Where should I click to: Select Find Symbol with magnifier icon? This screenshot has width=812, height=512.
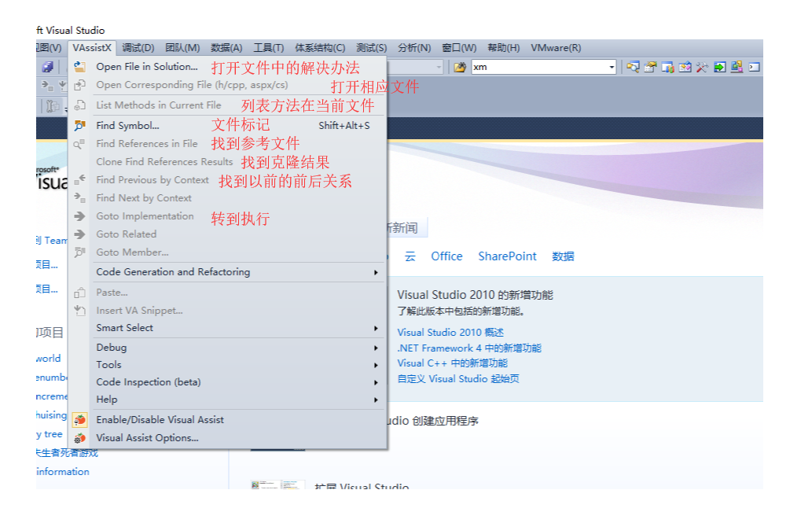click(228, 125)
